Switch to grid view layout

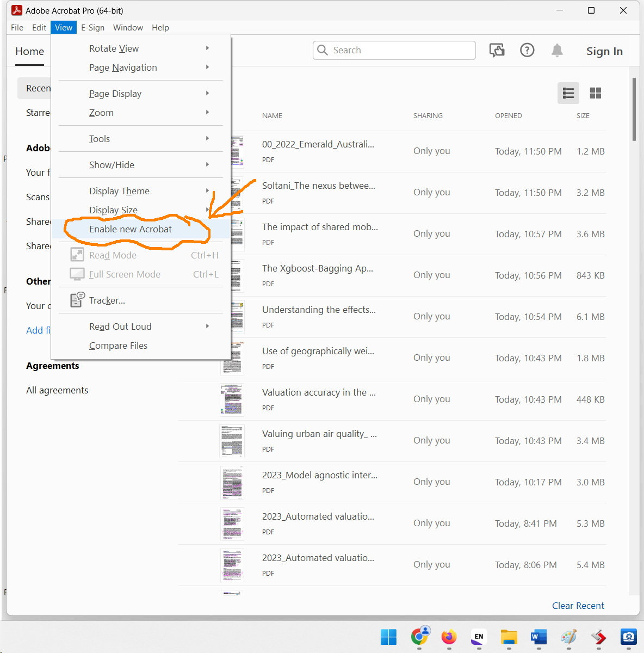[595, 93]
